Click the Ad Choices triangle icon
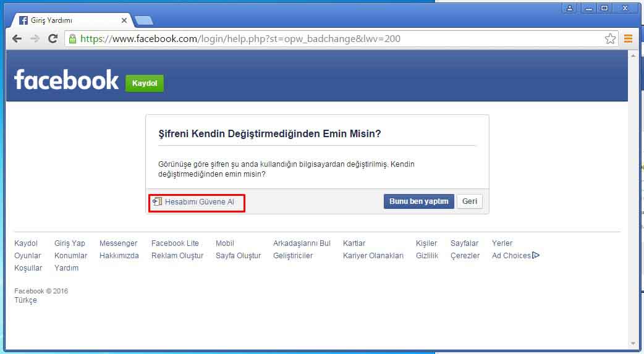Image resolution: width=644 pixels, height=354 pixels. (536, 255)
